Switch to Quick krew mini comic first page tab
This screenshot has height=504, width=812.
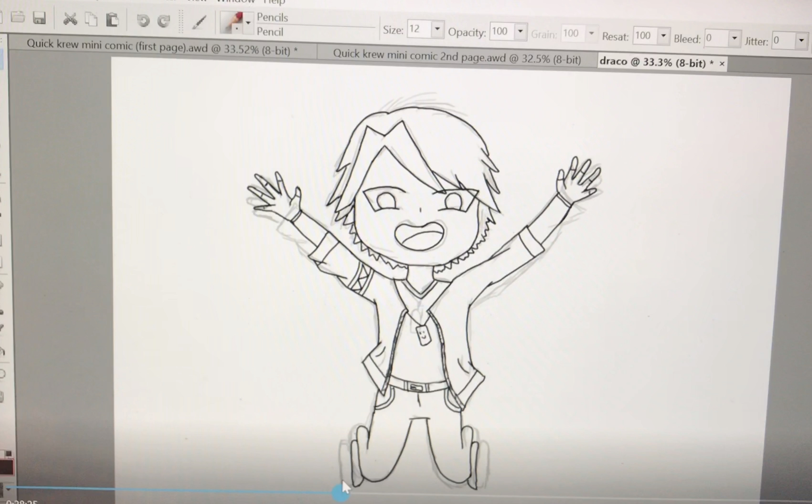coord(162,47)
